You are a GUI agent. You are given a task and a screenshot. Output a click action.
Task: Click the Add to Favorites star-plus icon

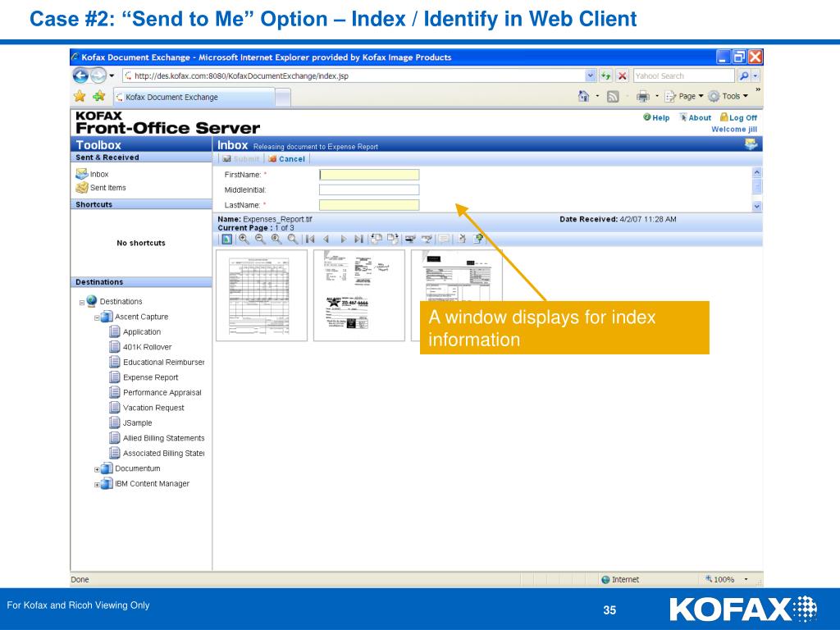tap(98, 97)
